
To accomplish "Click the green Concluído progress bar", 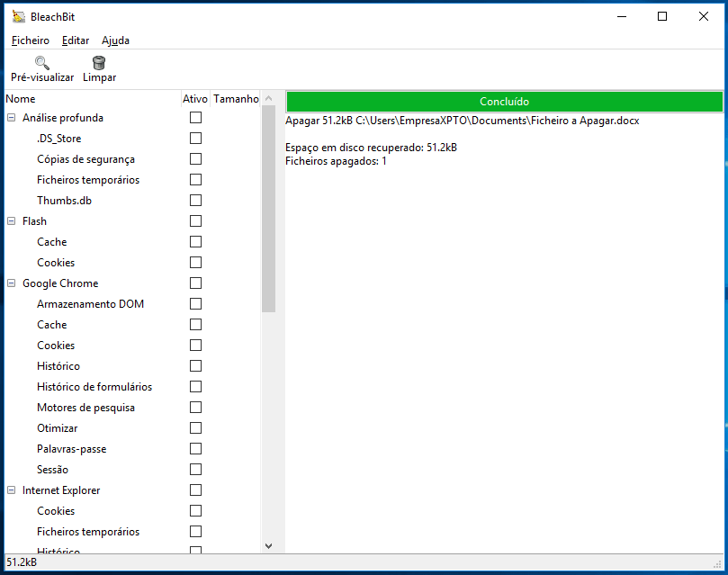I will pyautogui.click(x=504, y=102).
